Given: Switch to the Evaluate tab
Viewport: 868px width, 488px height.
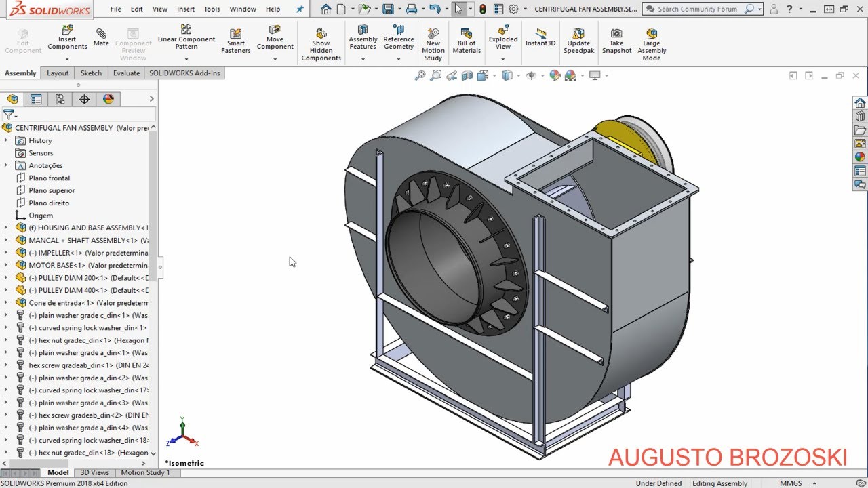Looking at the screenshot, I should tap(126, 73).
